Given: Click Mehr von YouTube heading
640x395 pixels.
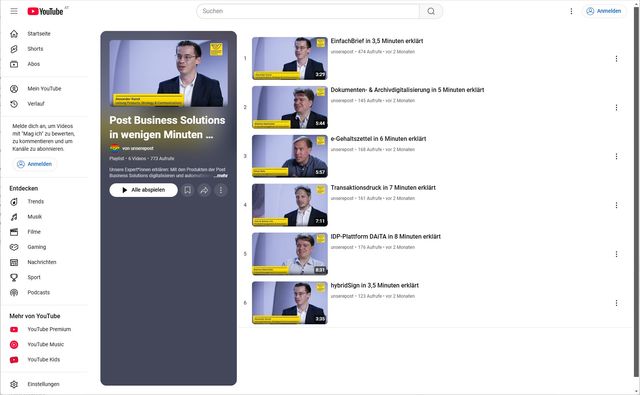Looking at the screenshot, I should tap(35, 316).
